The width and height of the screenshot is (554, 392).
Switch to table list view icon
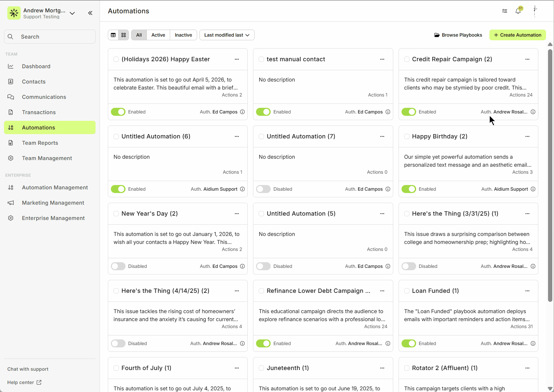pyautogui.click(x=113, y=35)
